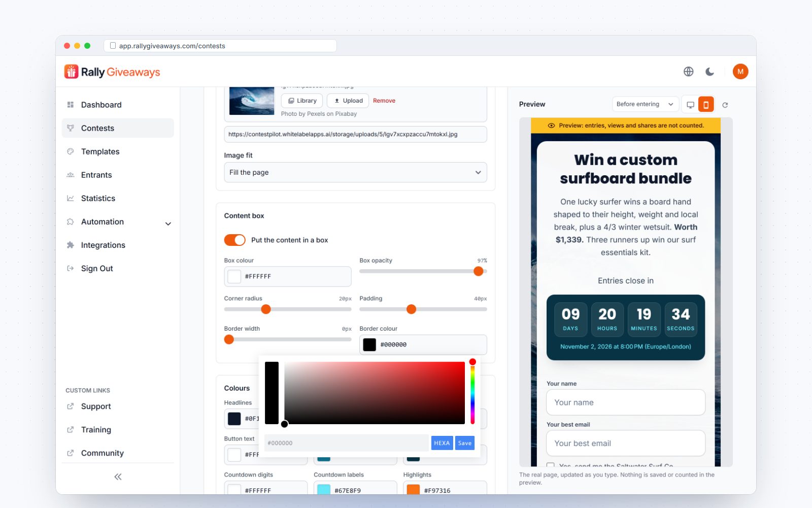812x508 pixels.
Task: Collapse the sidebar with double chevron
Action: [118, 477]
